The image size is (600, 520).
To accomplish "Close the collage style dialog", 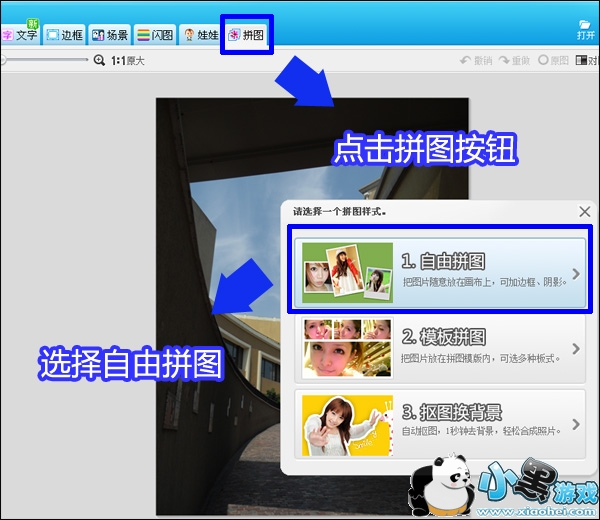I will (584, 212).
